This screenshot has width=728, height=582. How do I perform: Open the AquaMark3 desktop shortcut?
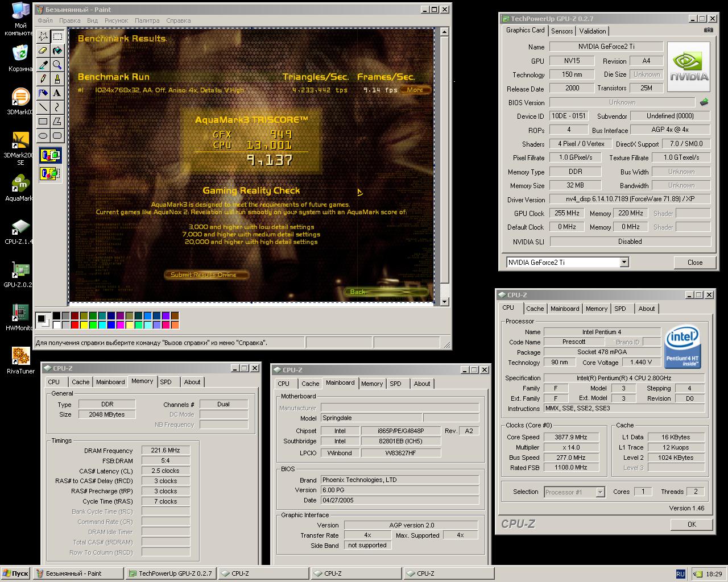click(x=20, y=189)
